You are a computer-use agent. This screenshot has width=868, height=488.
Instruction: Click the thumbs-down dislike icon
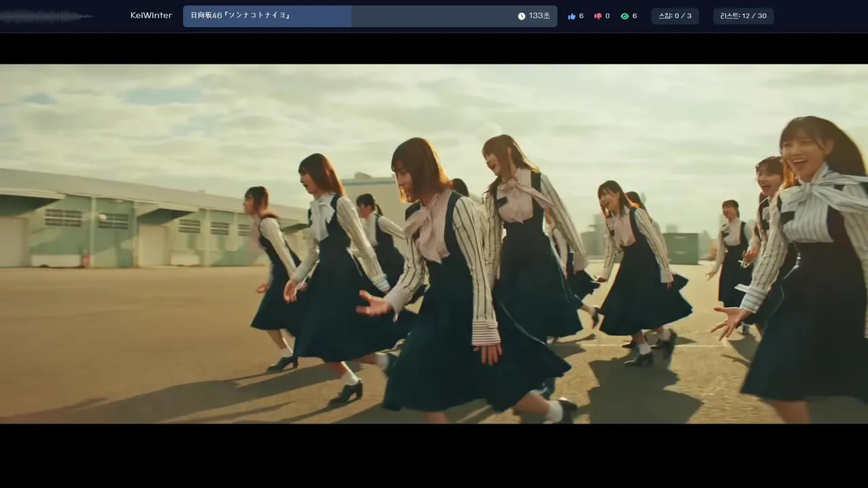tap(598, 16)
